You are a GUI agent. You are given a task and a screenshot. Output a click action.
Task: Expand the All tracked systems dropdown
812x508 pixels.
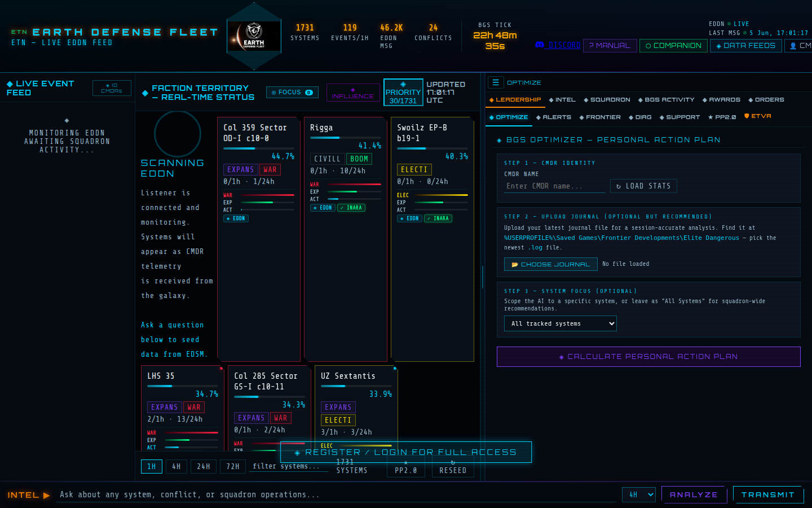561,323
